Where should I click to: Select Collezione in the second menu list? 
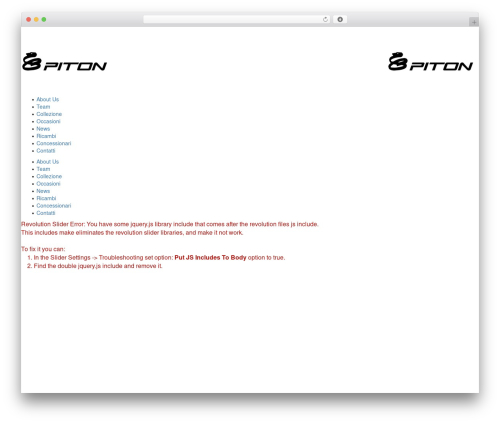49,176
